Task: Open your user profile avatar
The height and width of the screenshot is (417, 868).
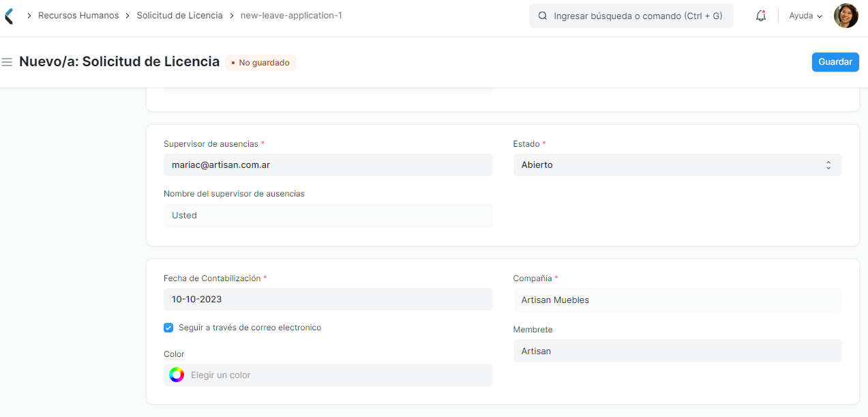Action: tap(845, 15)
